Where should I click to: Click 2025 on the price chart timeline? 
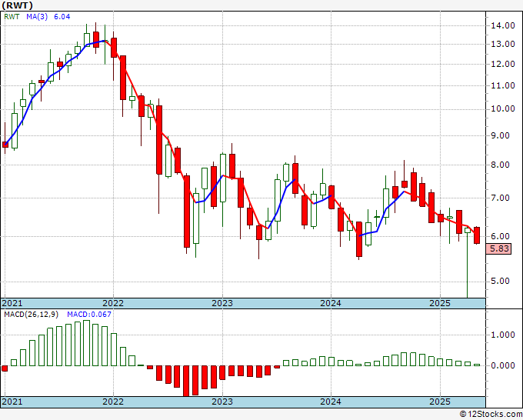[x=440, y=303]
